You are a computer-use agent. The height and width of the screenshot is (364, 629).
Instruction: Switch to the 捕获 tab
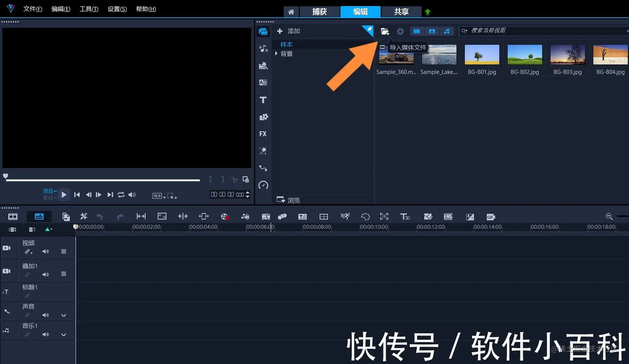pyautogui.click(x=319, y=12)
